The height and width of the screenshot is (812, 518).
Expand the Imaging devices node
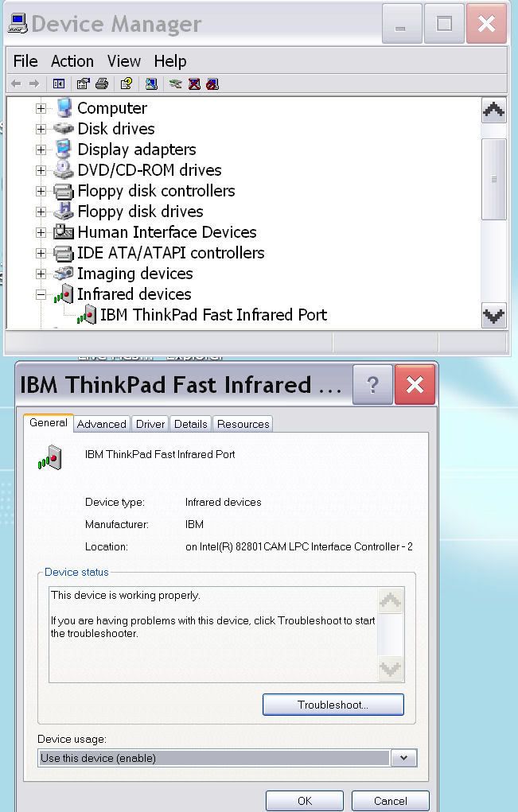[41, 274]
